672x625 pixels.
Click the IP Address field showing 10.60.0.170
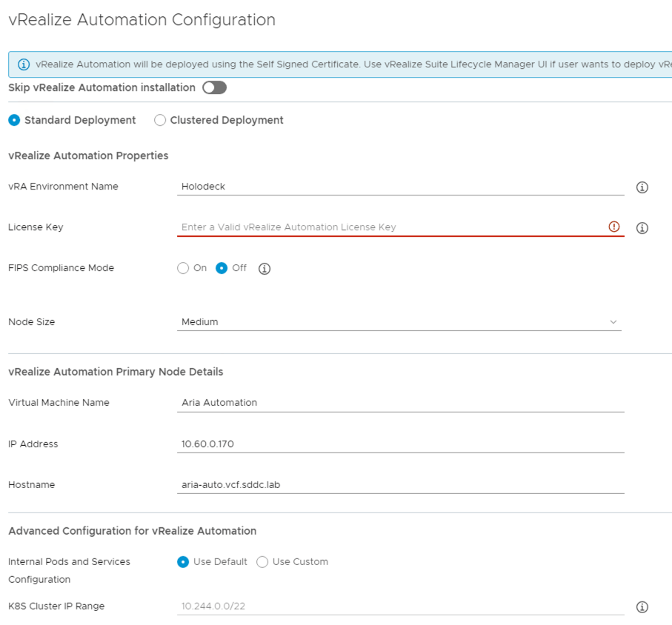(x=400, y=444)
